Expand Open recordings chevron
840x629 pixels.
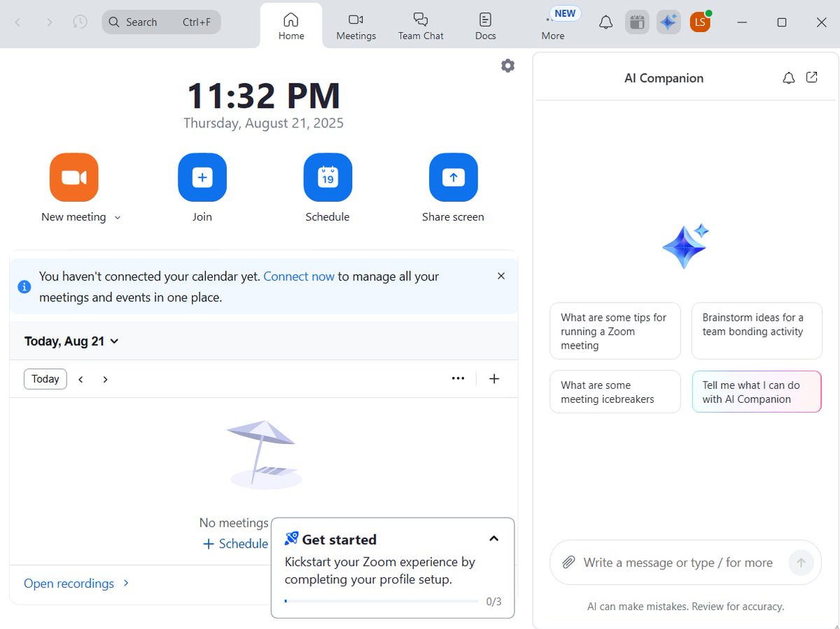click(x=126, y=583)
